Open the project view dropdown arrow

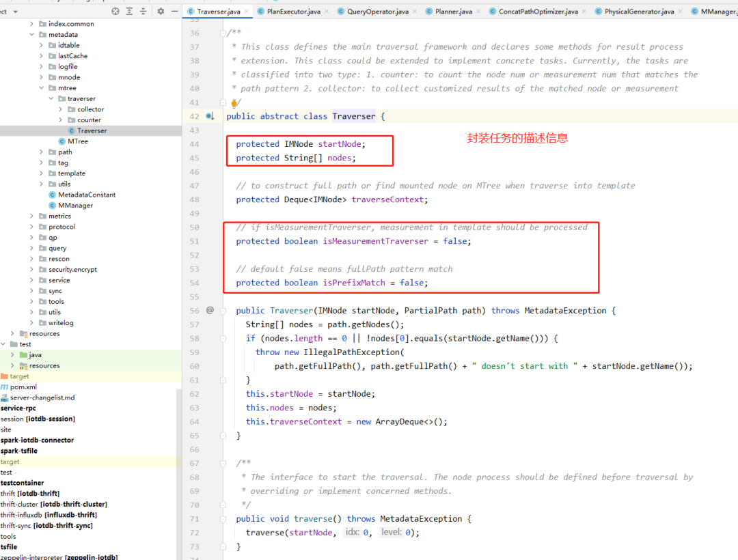coord(16,12)
